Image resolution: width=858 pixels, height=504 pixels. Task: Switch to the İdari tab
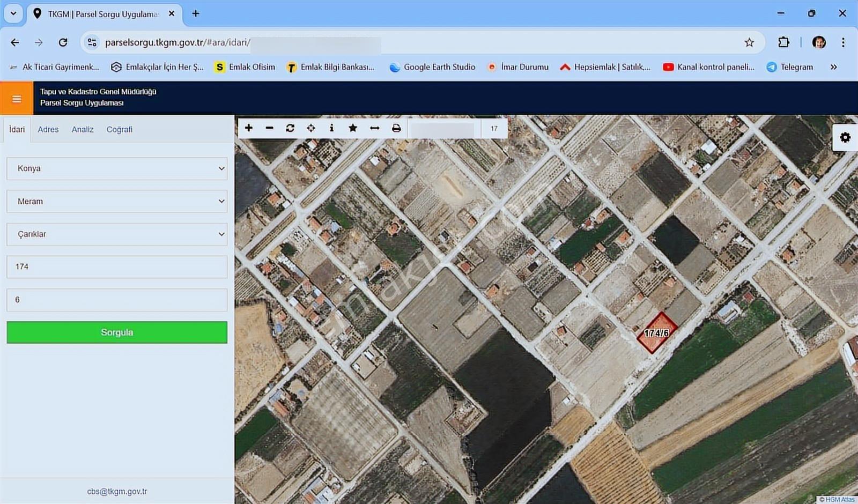17,129
